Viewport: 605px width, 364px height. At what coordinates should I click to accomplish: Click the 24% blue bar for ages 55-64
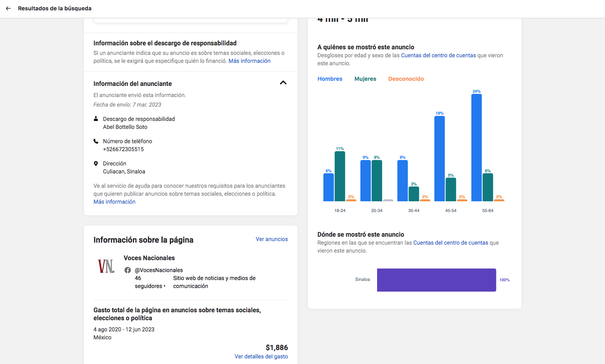tap(477, 147)
